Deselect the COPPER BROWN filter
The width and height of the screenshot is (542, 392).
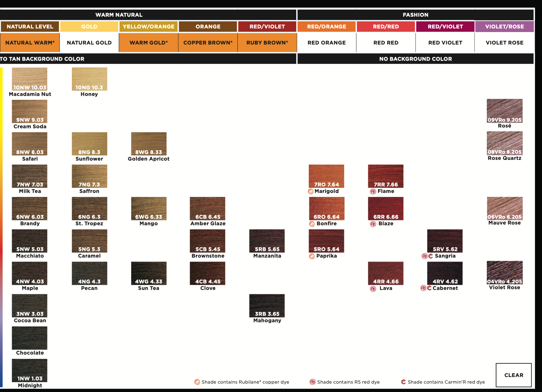click(x=208, y=43)
